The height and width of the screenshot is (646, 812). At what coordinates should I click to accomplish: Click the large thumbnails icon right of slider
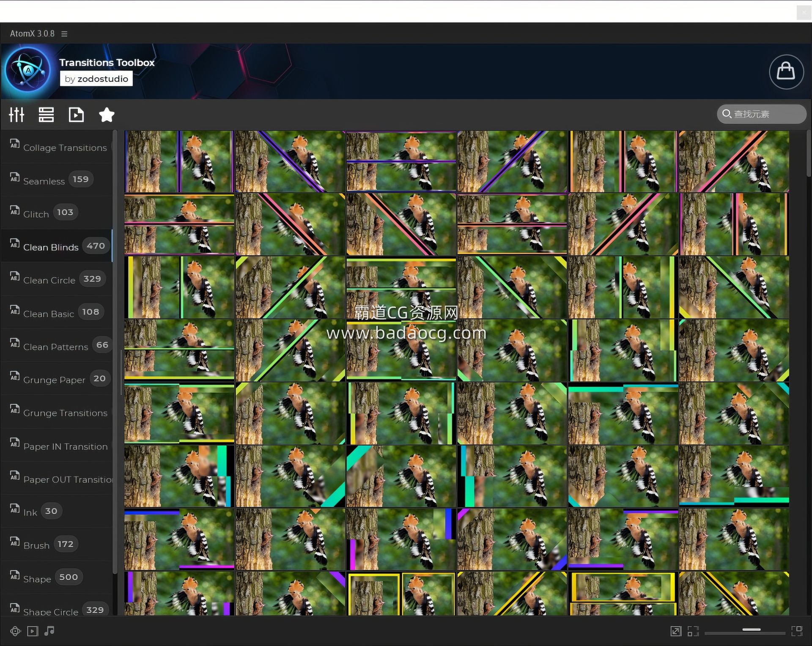point(797,631)
